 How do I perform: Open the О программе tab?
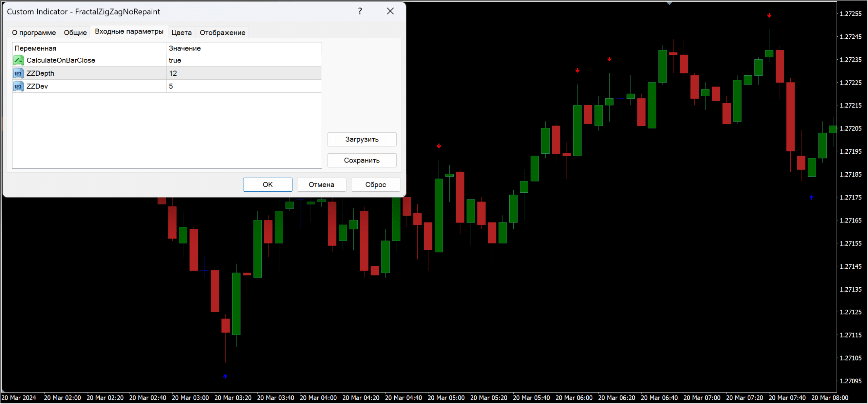(x=34, y=33)
